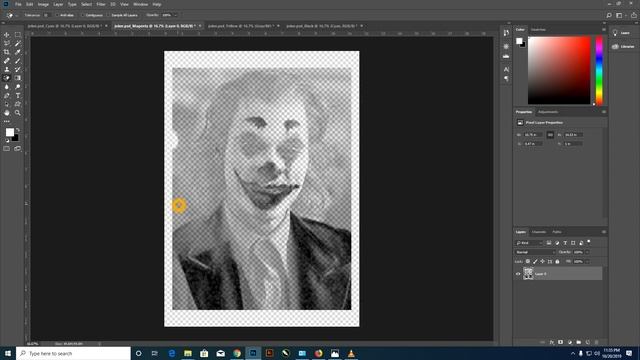Select the Shape tool
The image size is (640, 360).
pyautogui.click(x=18, y=104)
